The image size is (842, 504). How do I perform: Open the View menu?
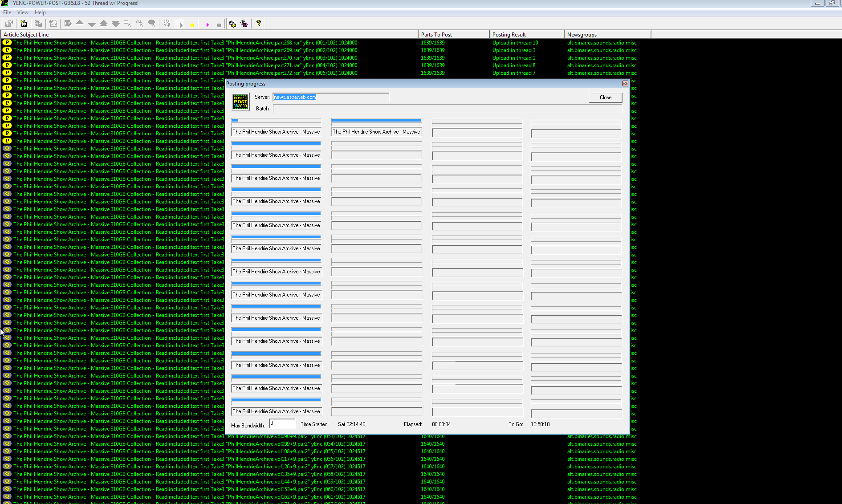[23, 12]
